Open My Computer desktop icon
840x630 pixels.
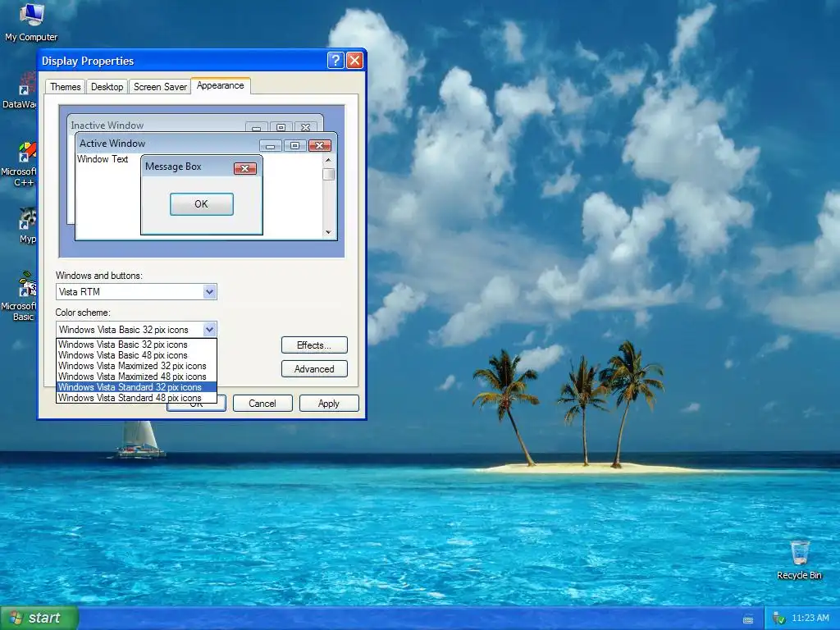click(x=31, y=22)
